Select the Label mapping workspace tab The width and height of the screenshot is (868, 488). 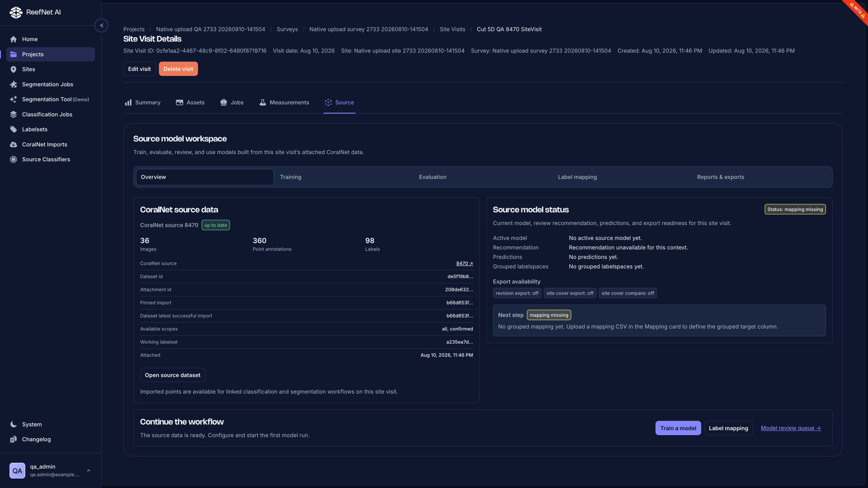tap(622, 177)
